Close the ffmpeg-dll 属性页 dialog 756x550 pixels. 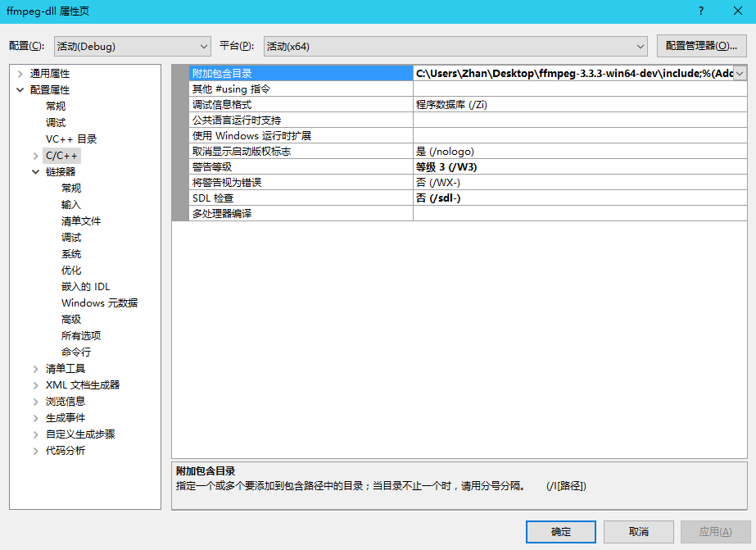point(738,11)
